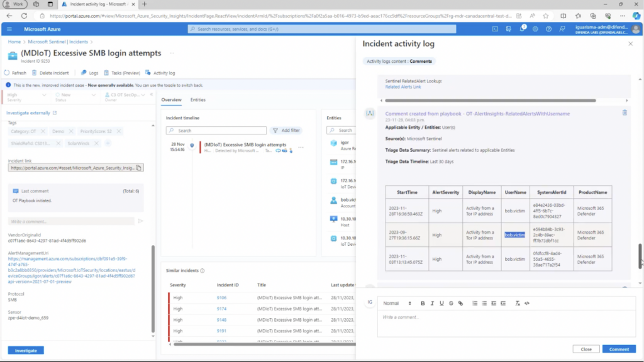Image resolution: width=644 pixels, height=362 pixels.
Task: Add a new tag with plus icon
Action: tap(108, 143)
